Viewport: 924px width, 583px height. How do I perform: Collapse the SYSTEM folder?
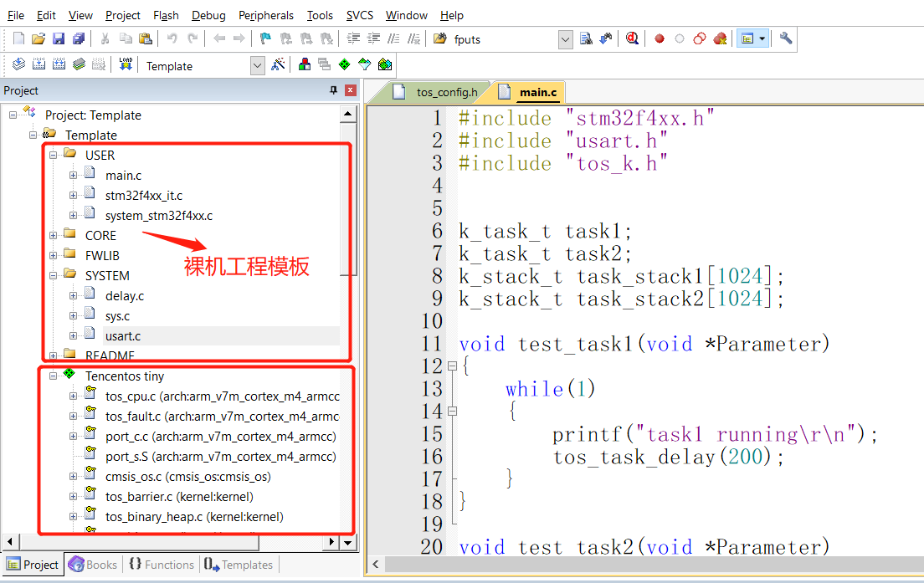coord(53,275)
